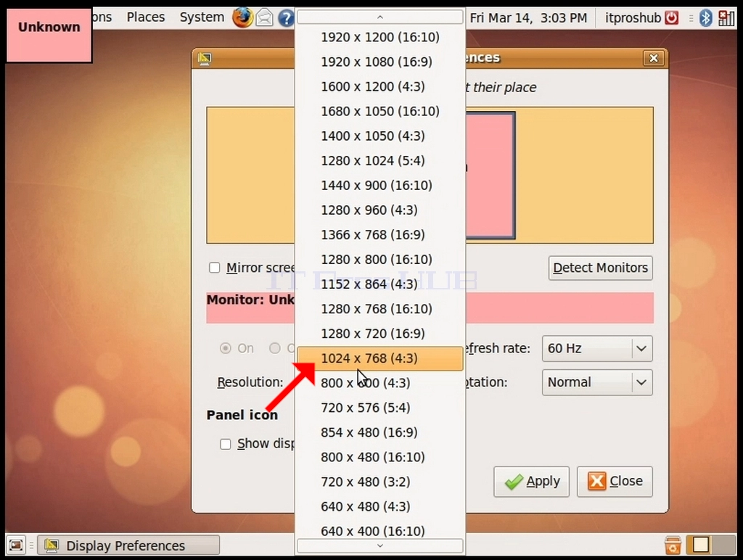The image size is (743, 560).
Task: Open the Bluetooth tray icon
Action: pos(705,18)
